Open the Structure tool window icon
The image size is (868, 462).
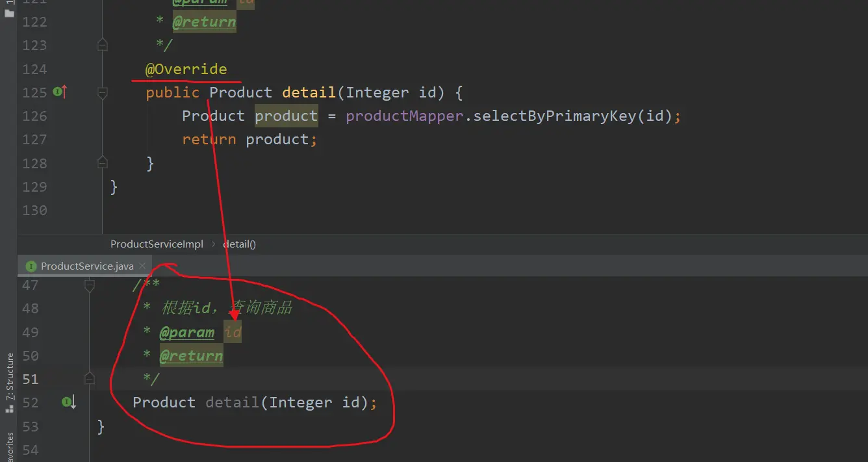10,409
